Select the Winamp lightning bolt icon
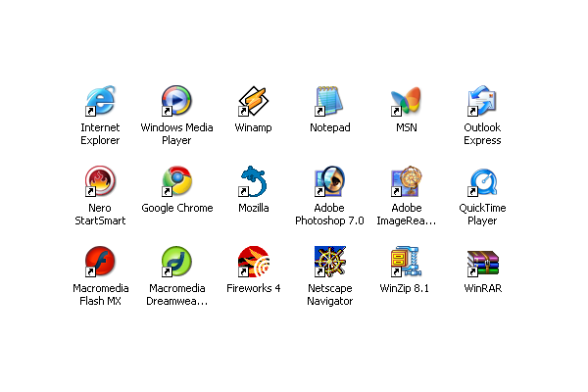This screenshot has width=588, height=392. [x=254, y=101]
